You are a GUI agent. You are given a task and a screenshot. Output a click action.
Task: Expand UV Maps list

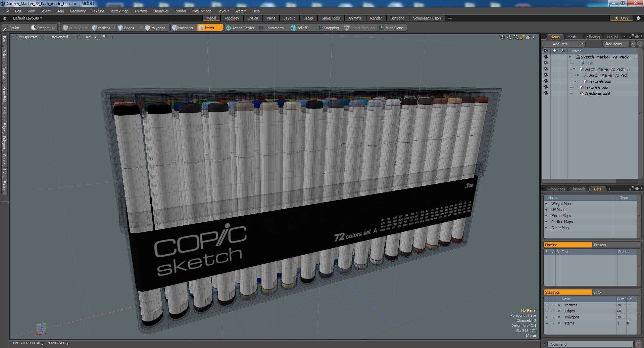tap(546, 210)
